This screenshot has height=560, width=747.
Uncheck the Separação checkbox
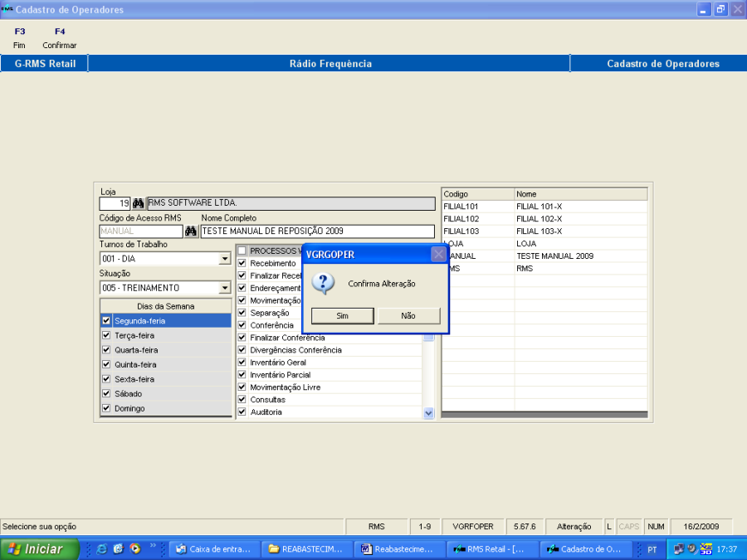coord(242,313)
